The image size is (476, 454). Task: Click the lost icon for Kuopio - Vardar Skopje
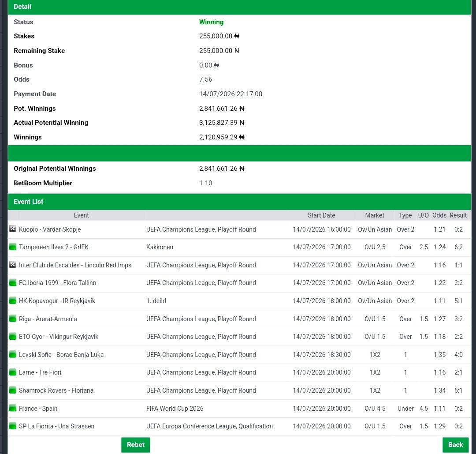click(x=12, y=229)
